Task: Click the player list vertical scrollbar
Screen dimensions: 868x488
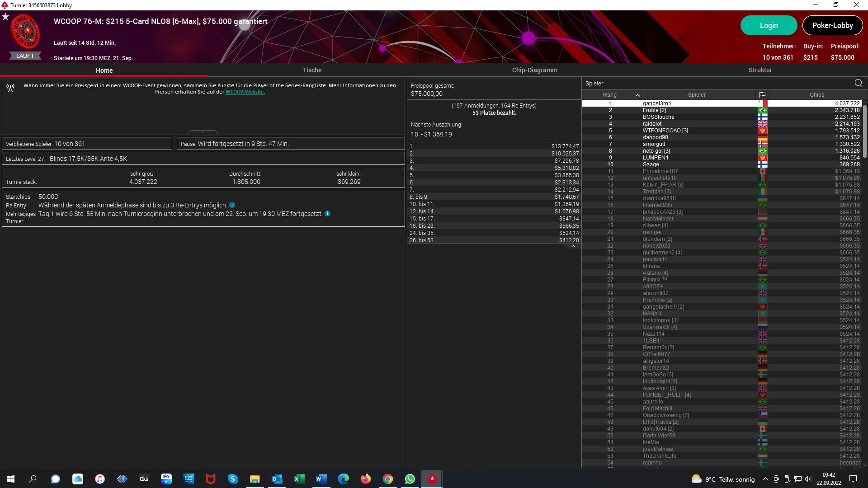Action: tap(865, 131)
